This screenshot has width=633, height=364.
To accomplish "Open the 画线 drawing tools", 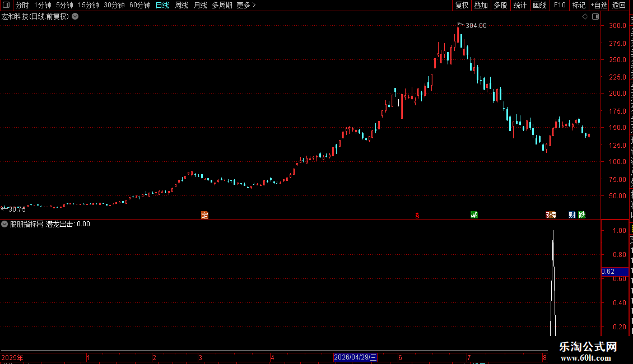I will [539, 5].
